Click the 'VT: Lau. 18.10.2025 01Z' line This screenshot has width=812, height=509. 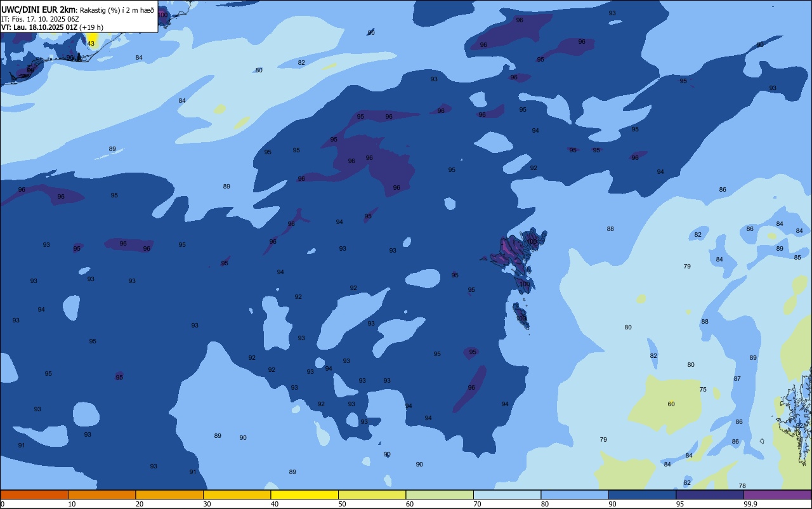[x=39, y=27]
